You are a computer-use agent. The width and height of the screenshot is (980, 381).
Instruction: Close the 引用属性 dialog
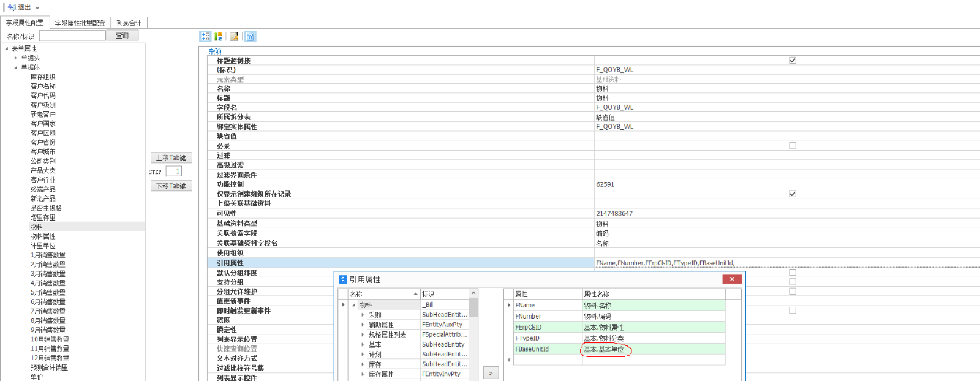click(731, 279)
